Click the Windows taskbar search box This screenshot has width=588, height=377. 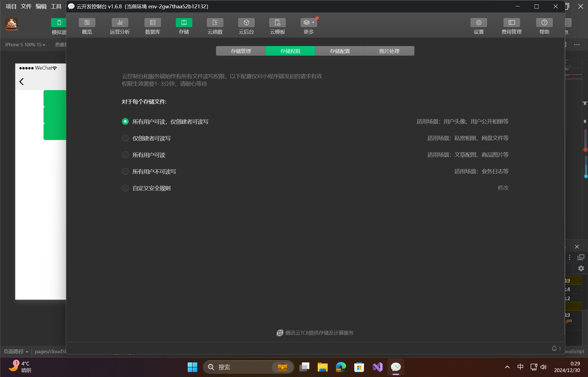tap(241, 367)
